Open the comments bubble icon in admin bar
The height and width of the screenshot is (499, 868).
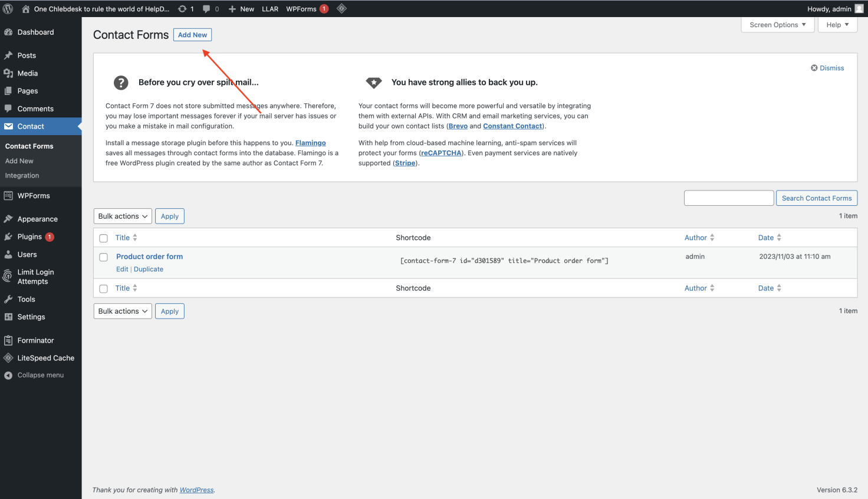point(206,9)
